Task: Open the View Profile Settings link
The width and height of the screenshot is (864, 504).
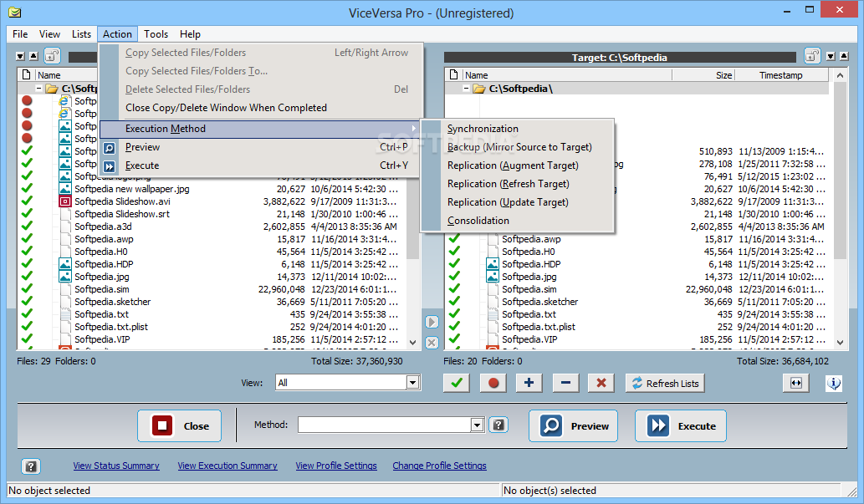Action: tap(336, 466)
